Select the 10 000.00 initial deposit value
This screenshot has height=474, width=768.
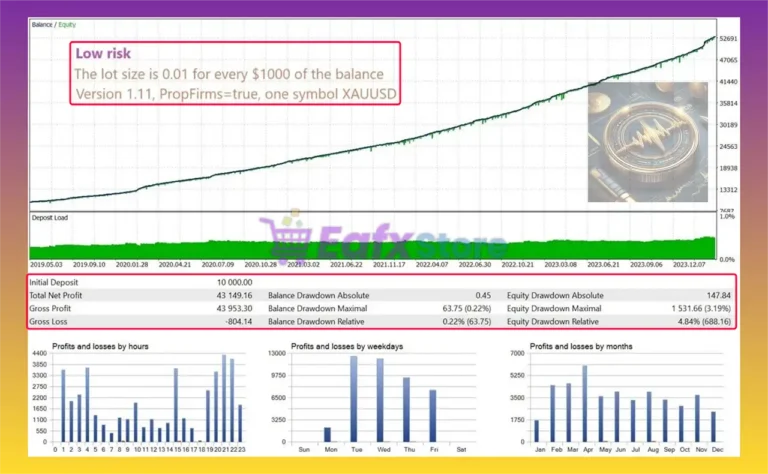point(235,283)
